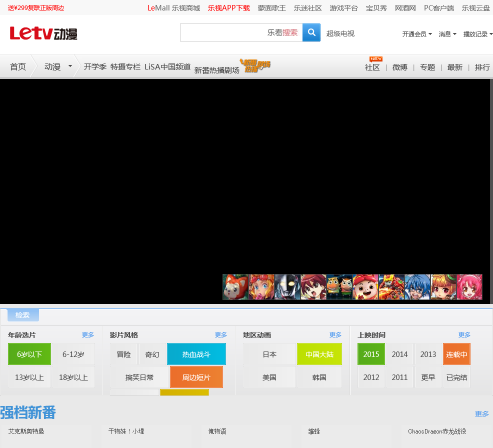The height and width of the screenshot is (448, 493).
Task: Expand the 播放记录 dropdown
Action: pos(477,34)
